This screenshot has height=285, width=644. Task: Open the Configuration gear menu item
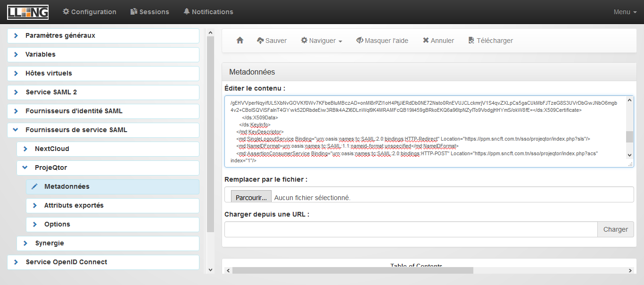tap(89, 12)
